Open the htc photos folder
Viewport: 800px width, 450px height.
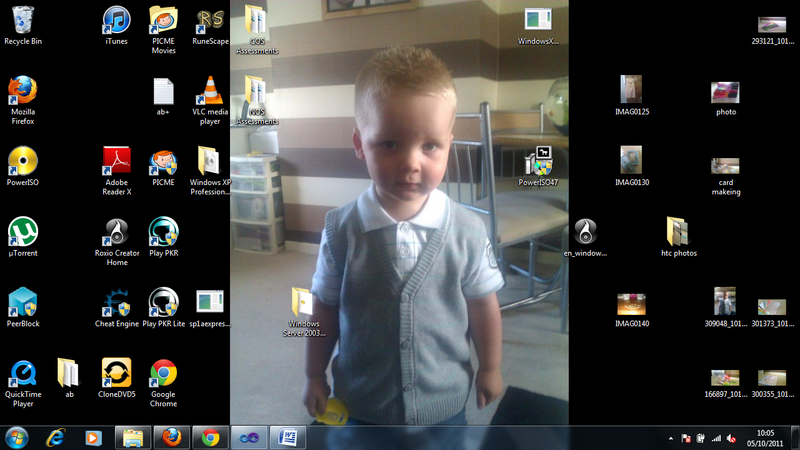point(678,232)
